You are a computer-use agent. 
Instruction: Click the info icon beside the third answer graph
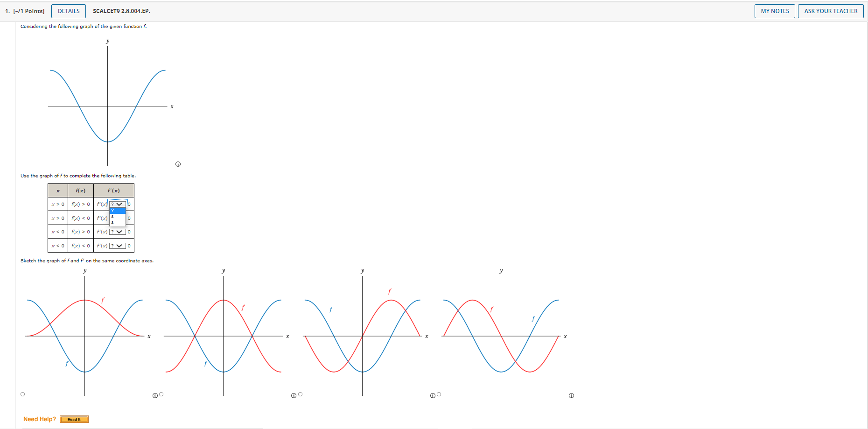coord(432,395)
